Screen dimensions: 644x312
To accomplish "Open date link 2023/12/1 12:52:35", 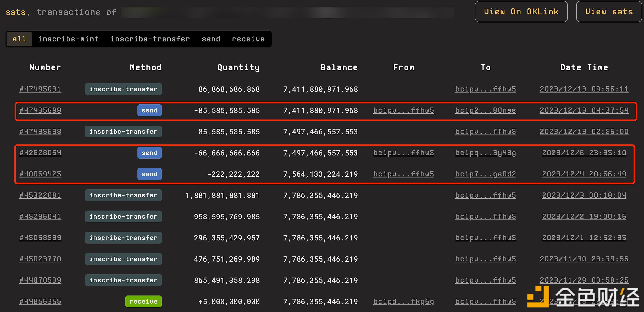I will (584, 238).
